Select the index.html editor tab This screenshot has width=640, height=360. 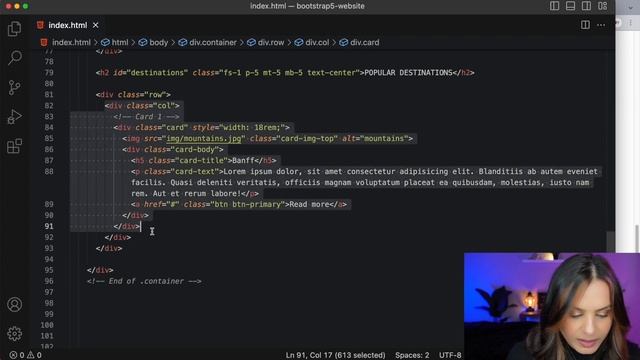[x=68, y=25]
